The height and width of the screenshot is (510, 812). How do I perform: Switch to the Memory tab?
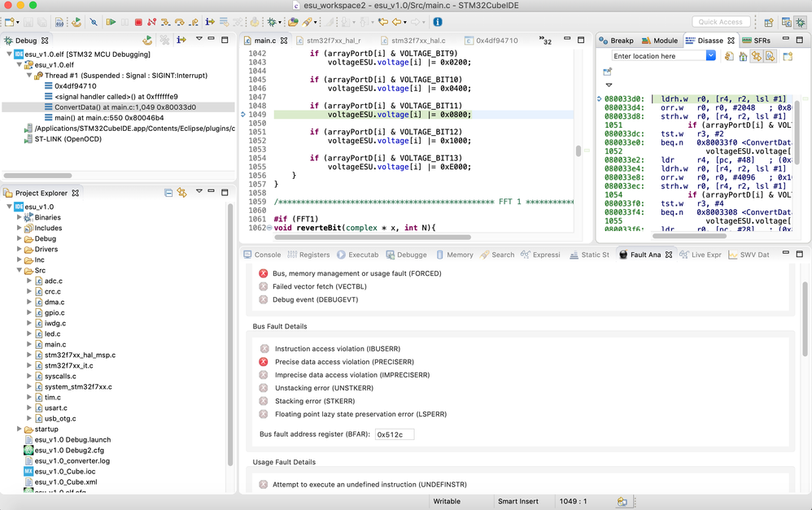coord(455,255)
